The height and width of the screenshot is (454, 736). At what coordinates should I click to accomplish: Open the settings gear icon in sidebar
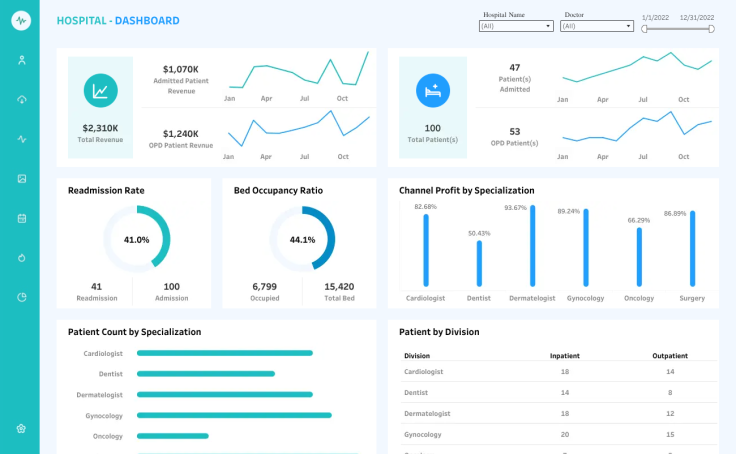21,429
